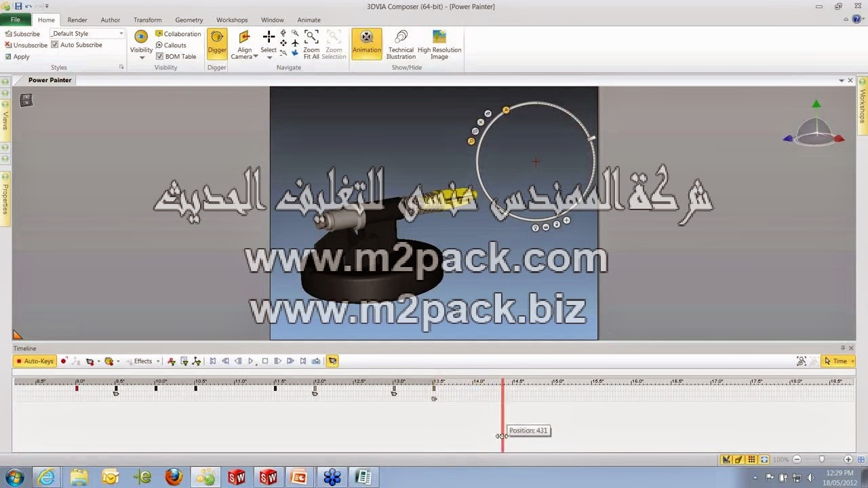This screenshot has width=868, height=488.
Task: Click the filter keys funnel icon in Timeline
Action: coord(172,361)
